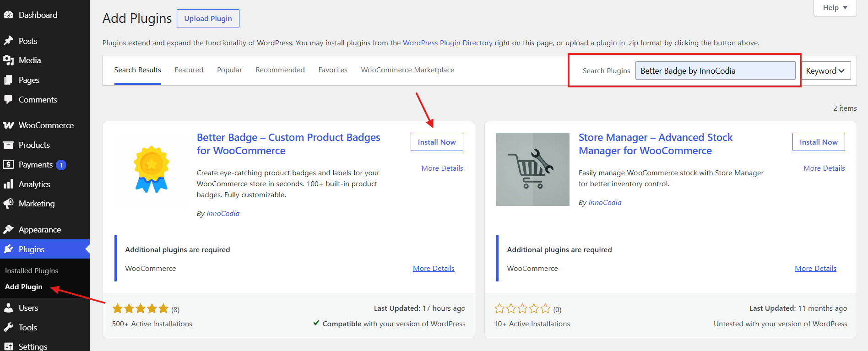Click the Store Manager cart thumbnail
The width and height of the screenshot is (868, 351).
point(533,169)
